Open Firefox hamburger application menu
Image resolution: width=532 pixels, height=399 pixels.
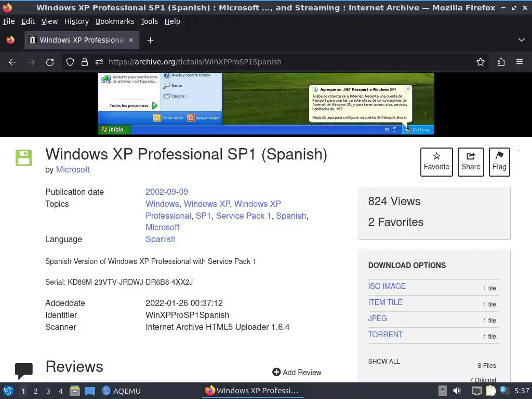click(x=520, y=62)
